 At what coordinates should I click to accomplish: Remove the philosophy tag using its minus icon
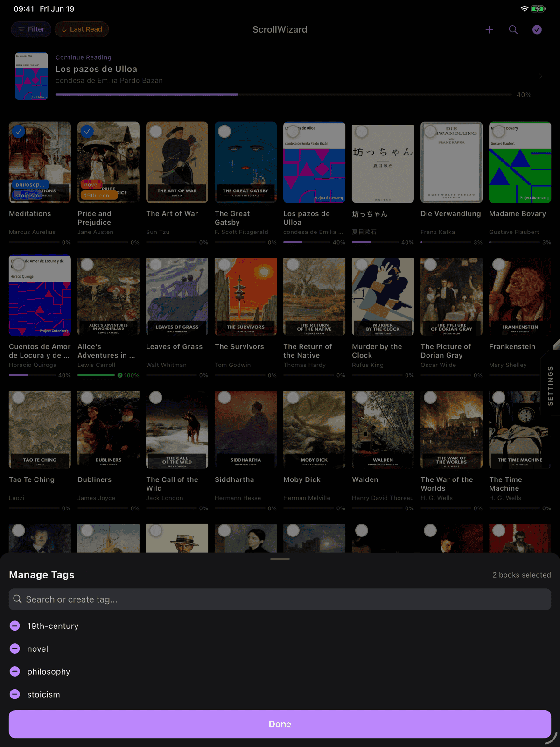tap(15, 671)
